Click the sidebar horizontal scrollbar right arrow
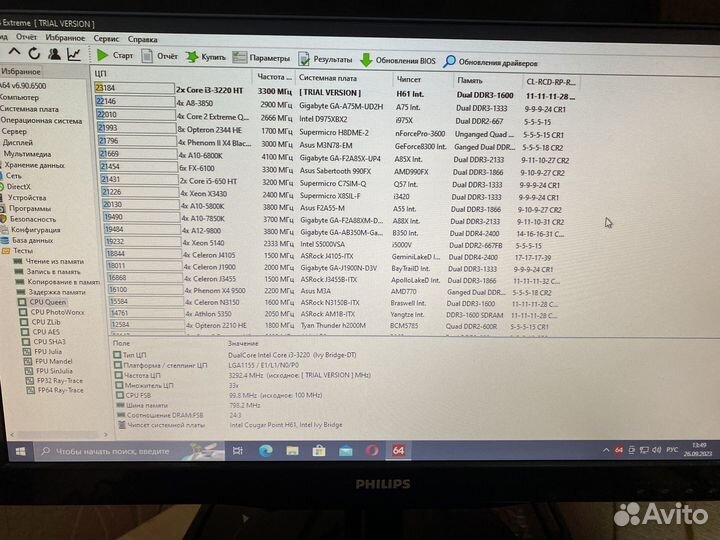This screenshot has width=720, height=540. click(x=106, y=434)
